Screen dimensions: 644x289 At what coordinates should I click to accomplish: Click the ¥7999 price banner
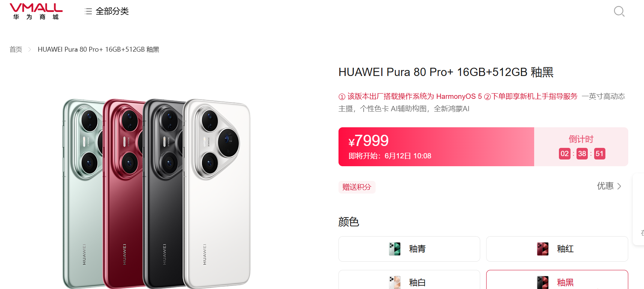[x=436, y=147]
